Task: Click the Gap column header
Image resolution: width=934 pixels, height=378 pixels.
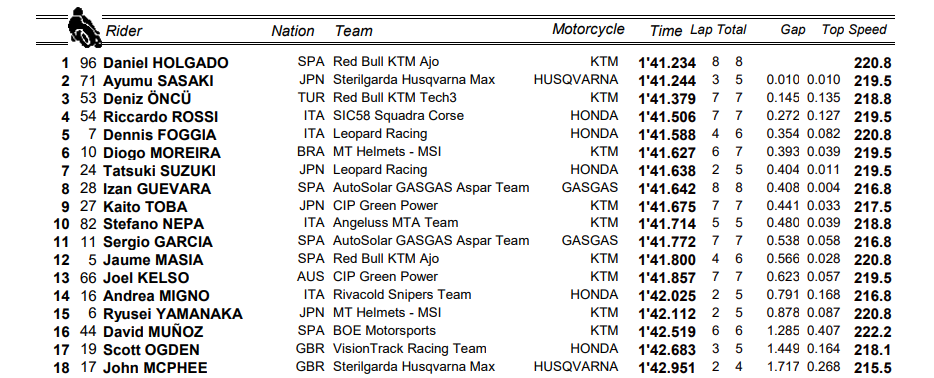Action: point(793,30)
